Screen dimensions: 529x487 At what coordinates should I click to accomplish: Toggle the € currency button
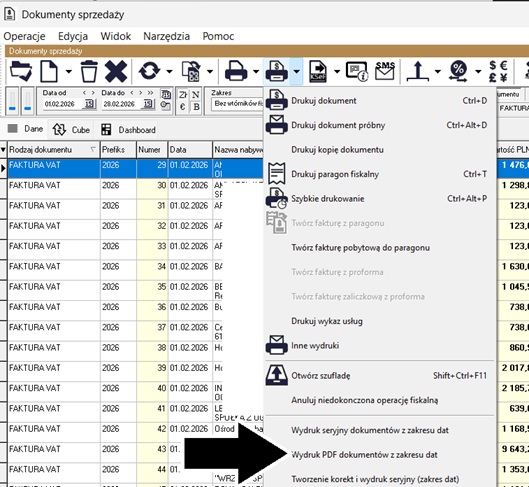(183, 107)
